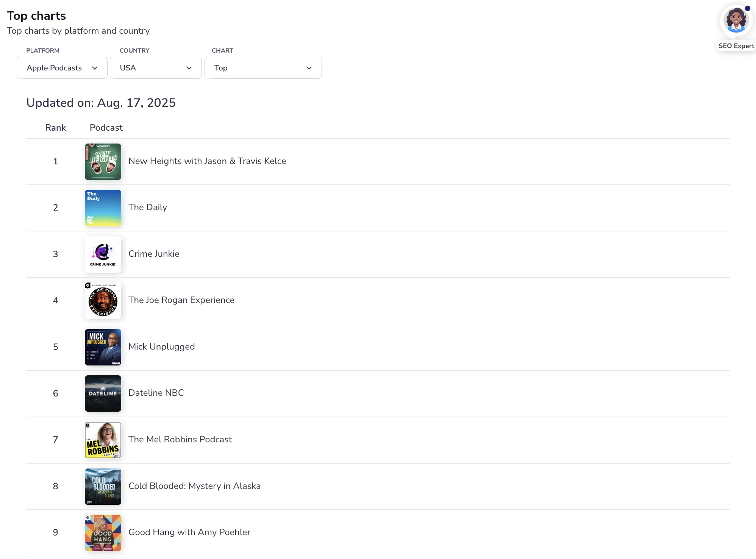Click the COUNTRY field label
756x559 pixels.
click(134, 50)
